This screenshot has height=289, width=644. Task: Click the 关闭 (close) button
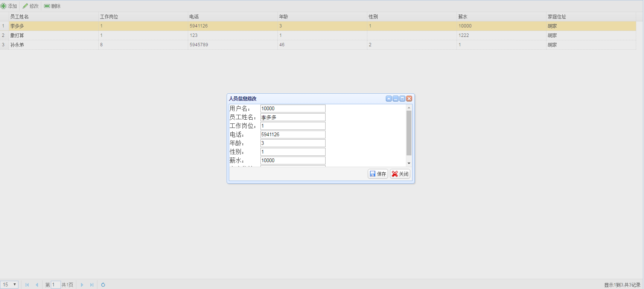tap(400, 174)
